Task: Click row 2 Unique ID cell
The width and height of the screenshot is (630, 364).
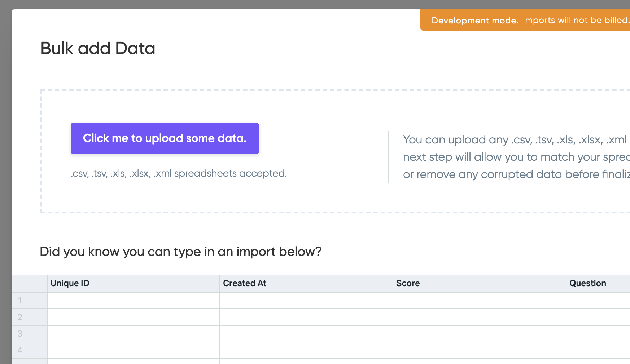Action: click(x=134, y=317)
